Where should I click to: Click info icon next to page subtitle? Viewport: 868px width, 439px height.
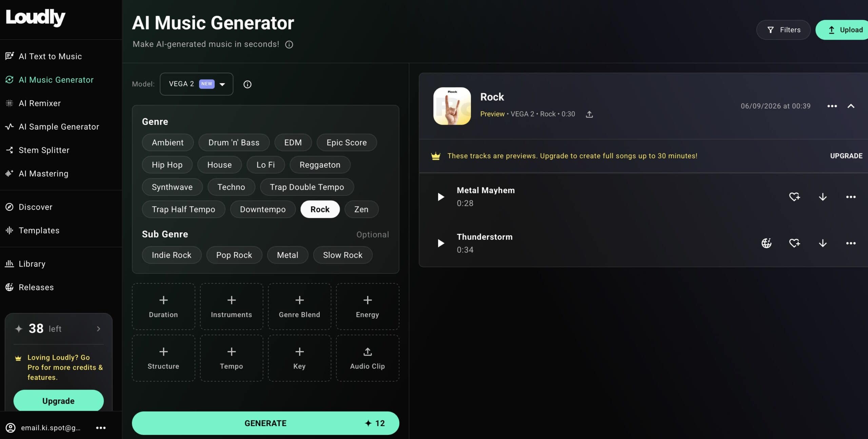[x=289, y=44]
